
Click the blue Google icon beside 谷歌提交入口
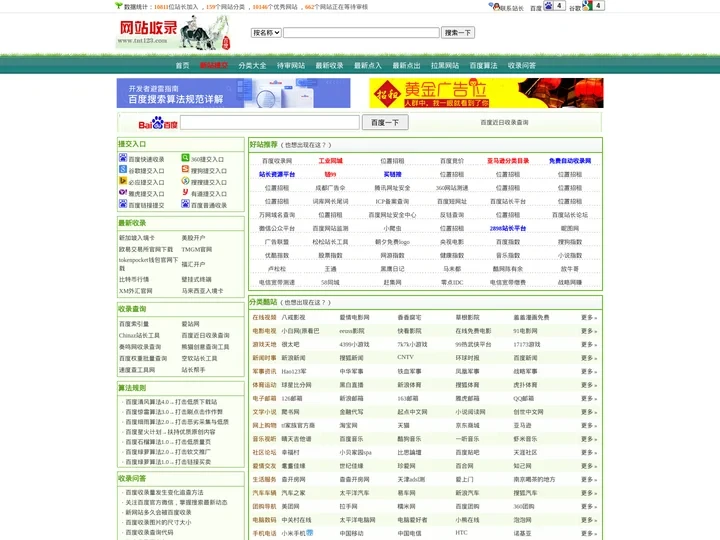pos(123,169)
